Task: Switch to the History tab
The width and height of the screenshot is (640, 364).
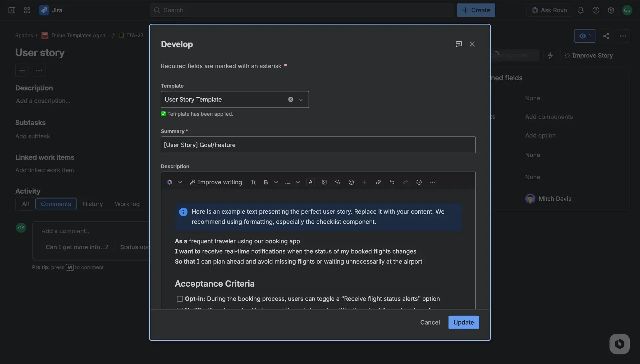Action: point(93,204)
